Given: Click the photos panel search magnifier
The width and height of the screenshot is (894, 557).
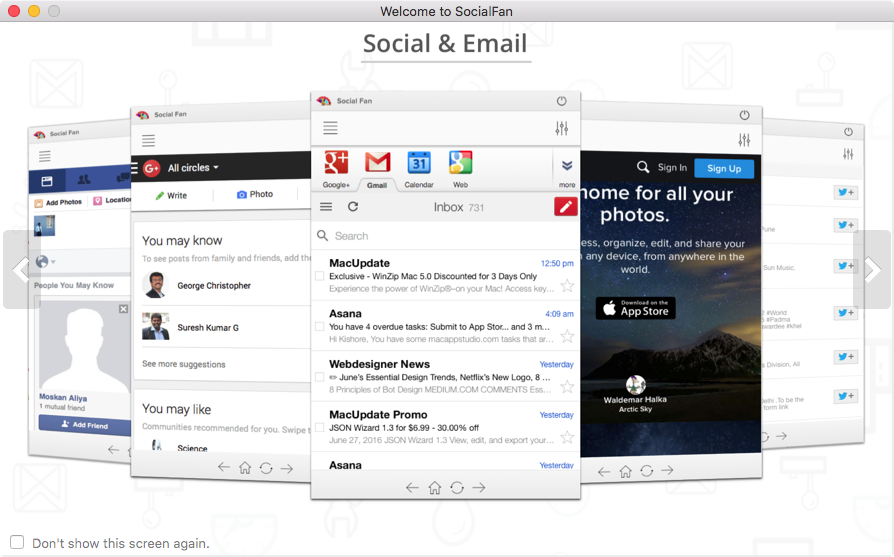Looking at the screenshot, I should pyautogui.click(x=643, y=166).
